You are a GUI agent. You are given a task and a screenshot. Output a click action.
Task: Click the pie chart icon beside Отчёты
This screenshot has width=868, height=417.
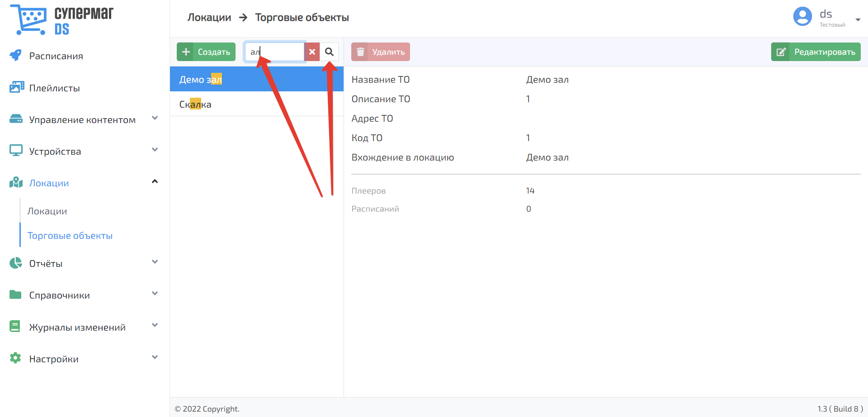tap(16, 263)
